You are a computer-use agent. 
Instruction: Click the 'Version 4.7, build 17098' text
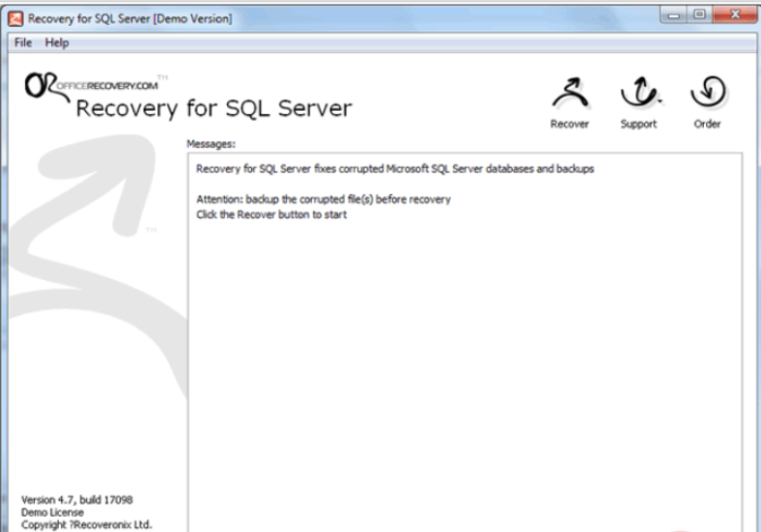coord(76,500)
